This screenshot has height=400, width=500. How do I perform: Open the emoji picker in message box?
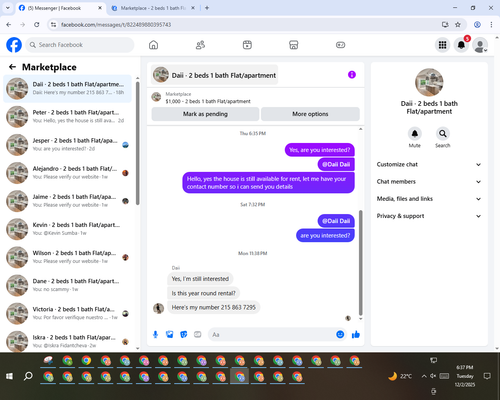point(340,334)
